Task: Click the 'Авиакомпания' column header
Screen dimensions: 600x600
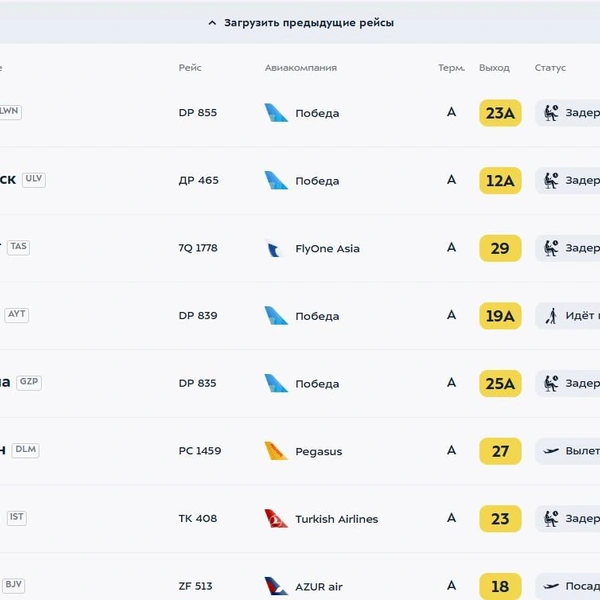Action: tap(301, 68)
